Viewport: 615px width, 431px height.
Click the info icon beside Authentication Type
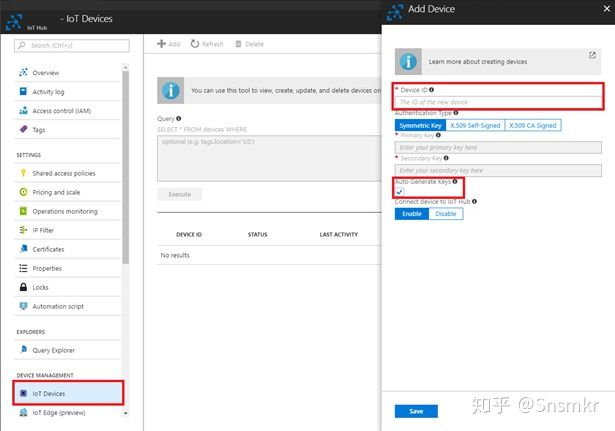pyautogui.click(x=456, y=113)
